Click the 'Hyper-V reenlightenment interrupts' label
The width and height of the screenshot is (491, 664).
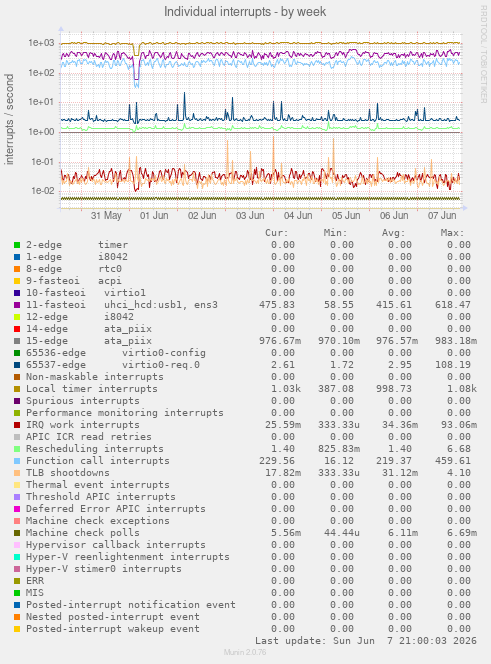pyautogui.click(x=128, y=557)
